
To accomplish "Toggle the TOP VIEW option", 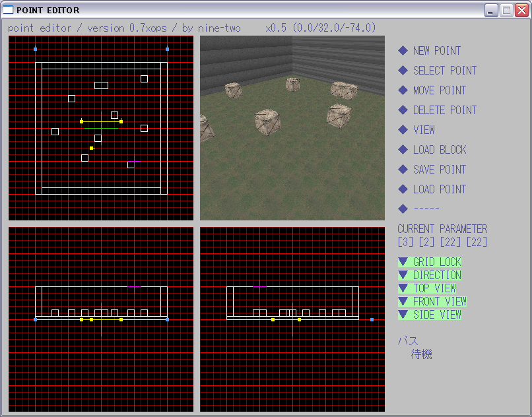I will [x=434, y=288].
